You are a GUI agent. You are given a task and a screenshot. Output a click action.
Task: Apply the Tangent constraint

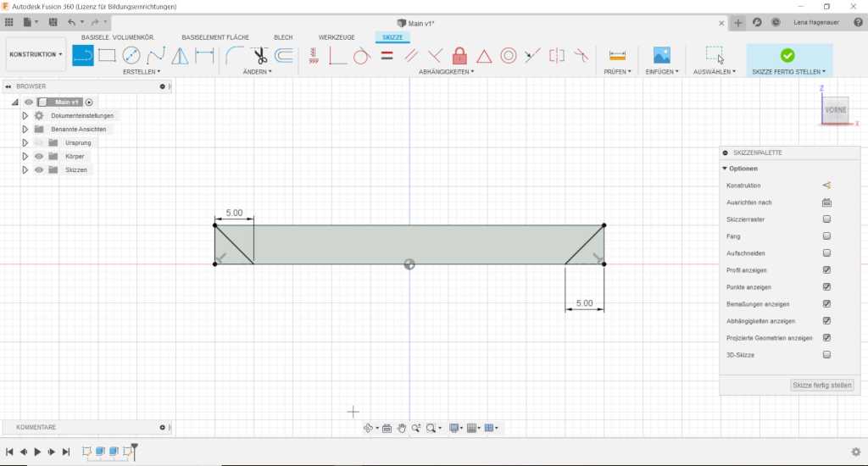pos(361,55)
